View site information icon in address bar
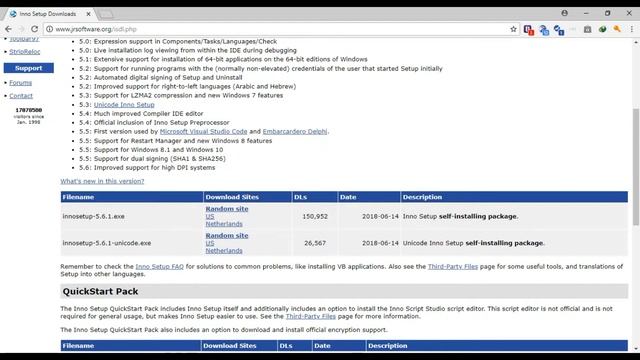Viewport: 640px width, 360px height. (x=49, y=29)
